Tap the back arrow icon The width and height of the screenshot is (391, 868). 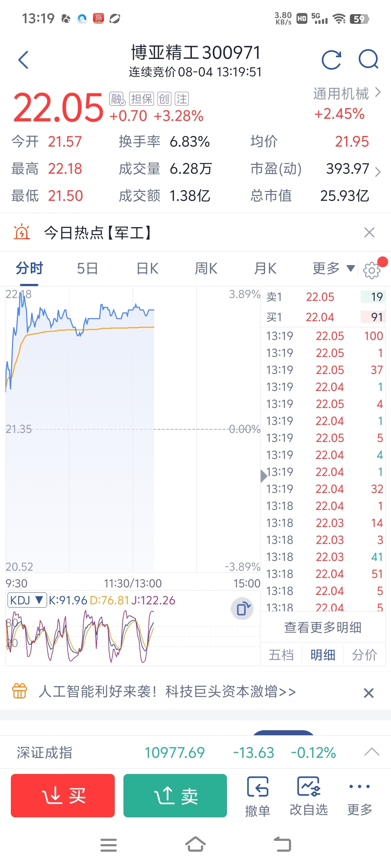point(24,60)
